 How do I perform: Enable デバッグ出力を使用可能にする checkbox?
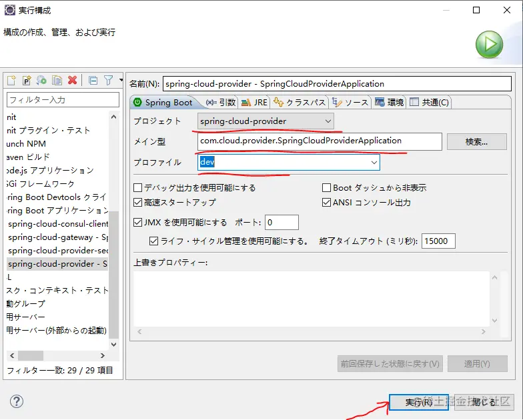[137, 188]
